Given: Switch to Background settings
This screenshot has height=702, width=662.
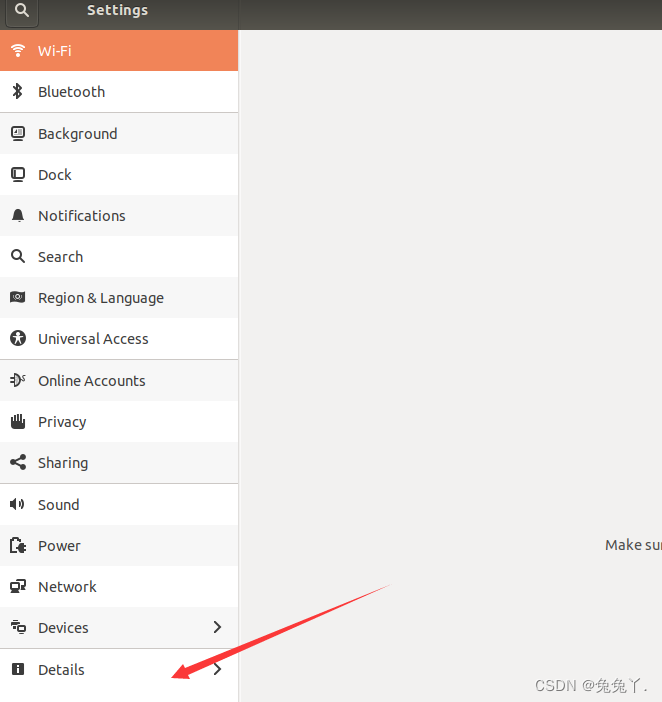Looking at the screenshot, I should click(119, 133).
